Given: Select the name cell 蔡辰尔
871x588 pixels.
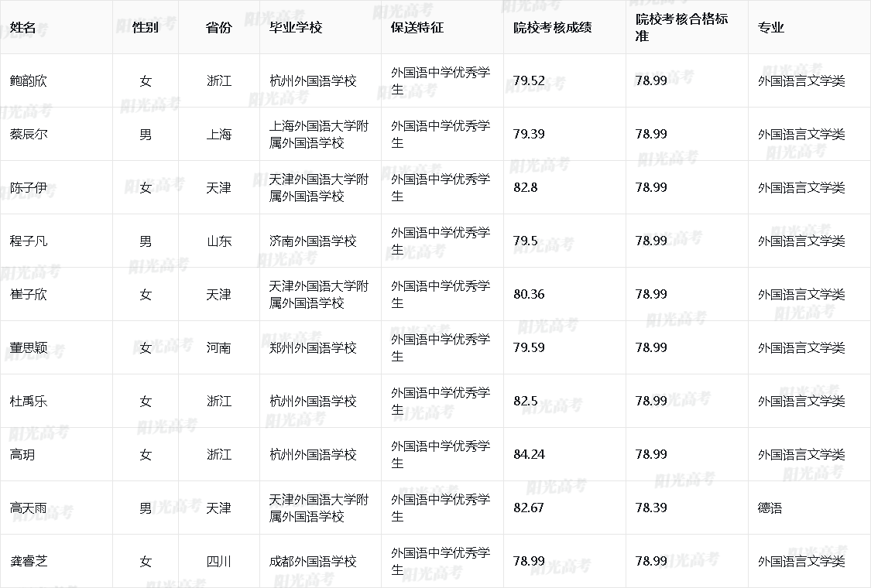Looking at the screenshot, I should [x=29, y=135].
